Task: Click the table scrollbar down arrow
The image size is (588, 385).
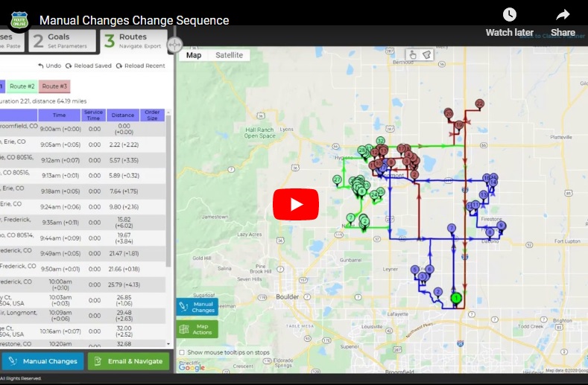Action: 168,344
